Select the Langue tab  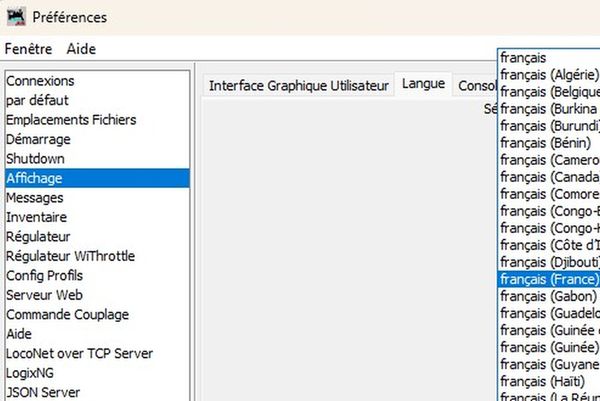(x=423, y=86)
